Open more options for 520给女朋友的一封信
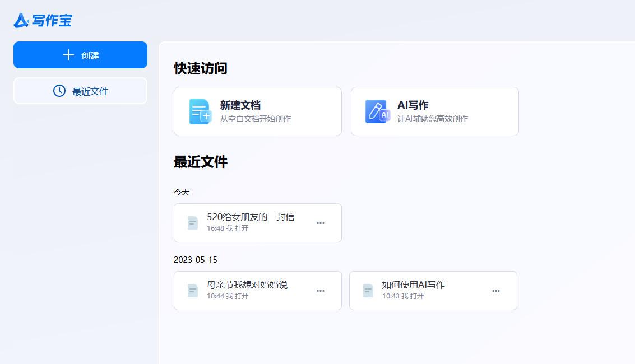This screenshot has width=635, height=364. pyautogui.click(x=321, y=223)
